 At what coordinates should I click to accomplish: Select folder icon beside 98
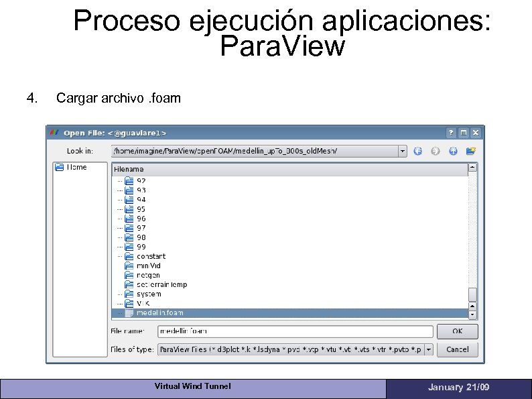tap(129, 237)
